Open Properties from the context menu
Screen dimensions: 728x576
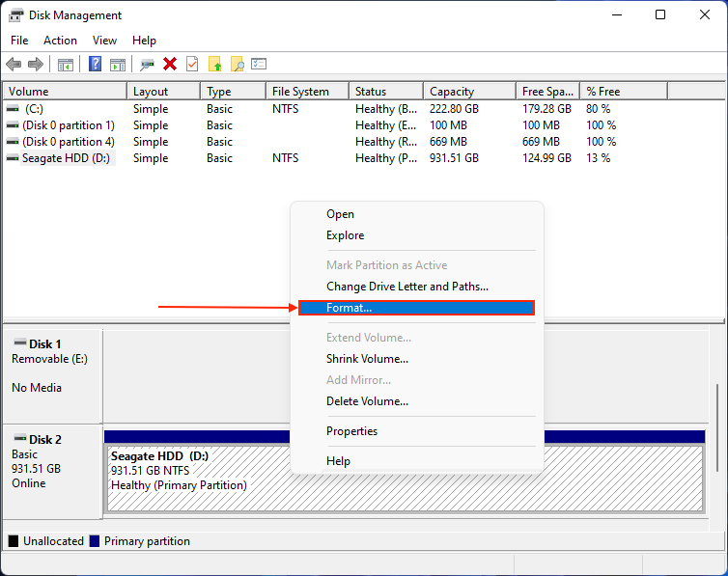coord(416,431)
